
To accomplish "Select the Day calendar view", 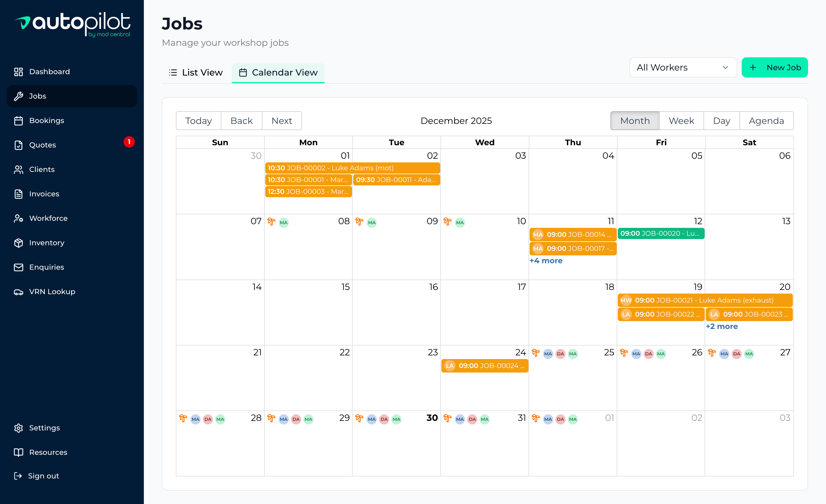I will tap(721, 121).
